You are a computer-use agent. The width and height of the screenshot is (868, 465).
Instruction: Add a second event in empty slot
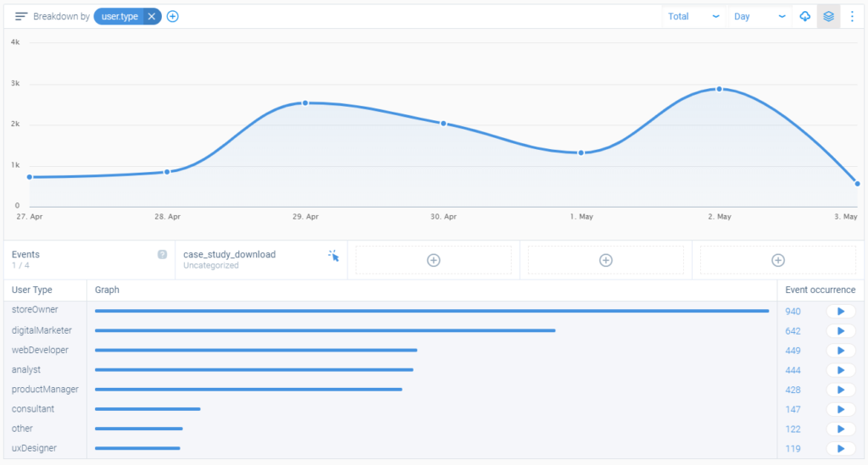point(433,260)
